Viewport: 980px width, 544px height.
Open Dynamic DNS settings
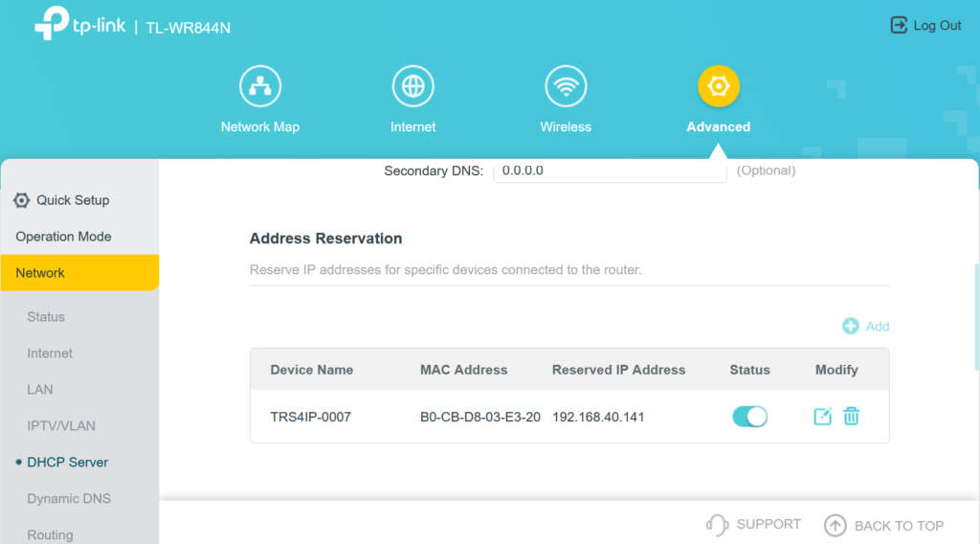(69, 499)
